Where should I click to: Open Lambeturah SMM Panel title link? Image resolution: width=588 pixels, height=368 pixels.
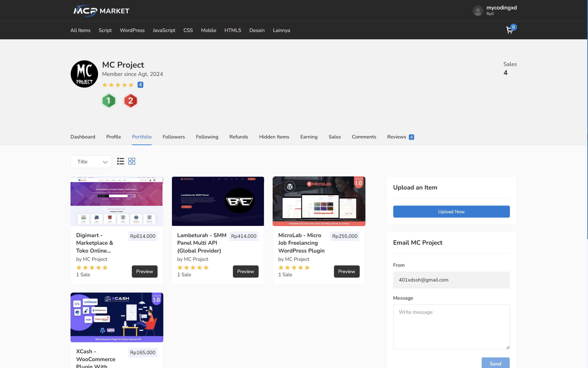coord(202,243)
